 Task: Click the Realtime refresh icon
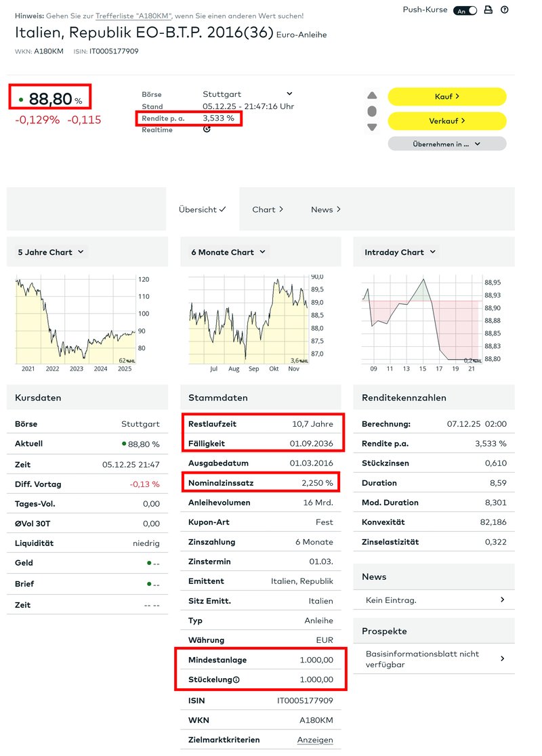[x=207, y=129]
